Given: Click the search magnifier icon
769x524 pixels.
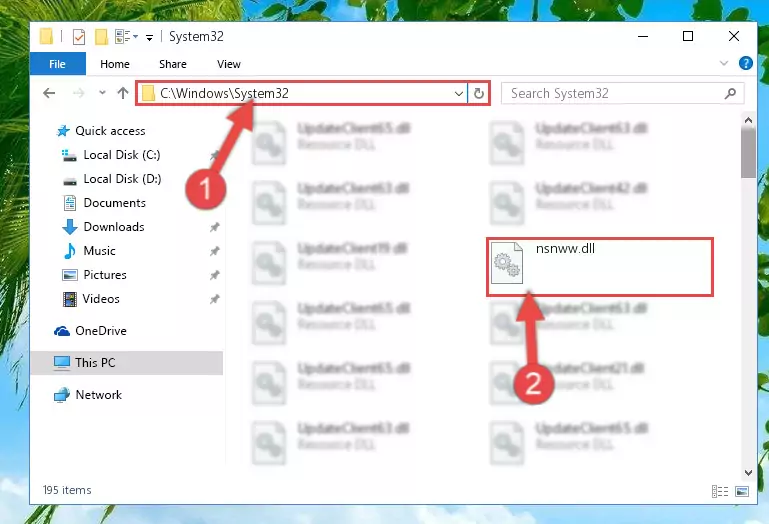Looking at the screenshot, I should click(x=730, y=93).
